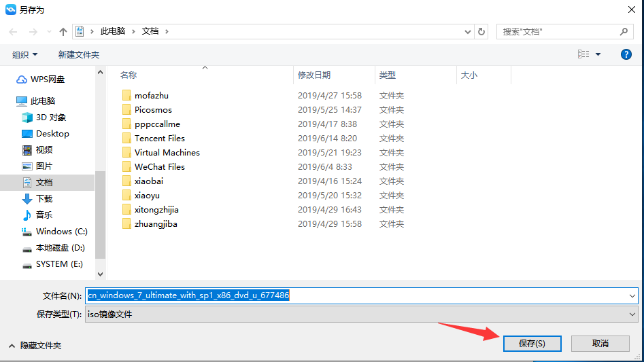Click the 取消 button

600,344
